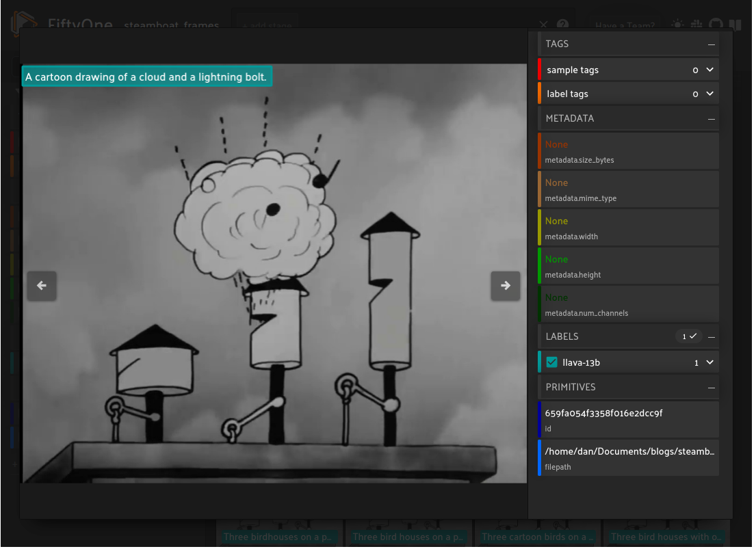Screen dimensions: 756x549
Task: Click the cartoon image in the sample viewer
Action: click(x=275, y=275)
